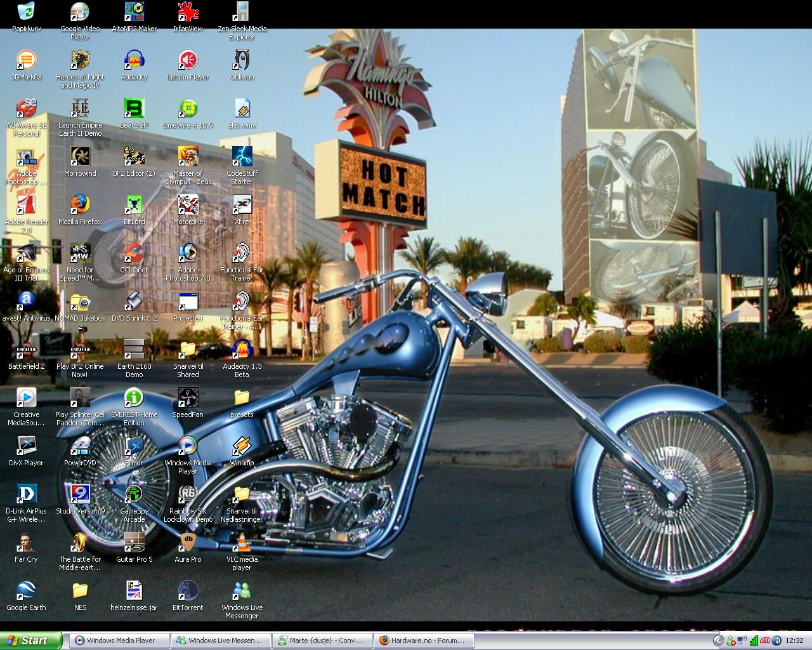The height and width of the screenshot is (650, 812).
Task: Launch Xfire shortcut
Action: point(242,209)
